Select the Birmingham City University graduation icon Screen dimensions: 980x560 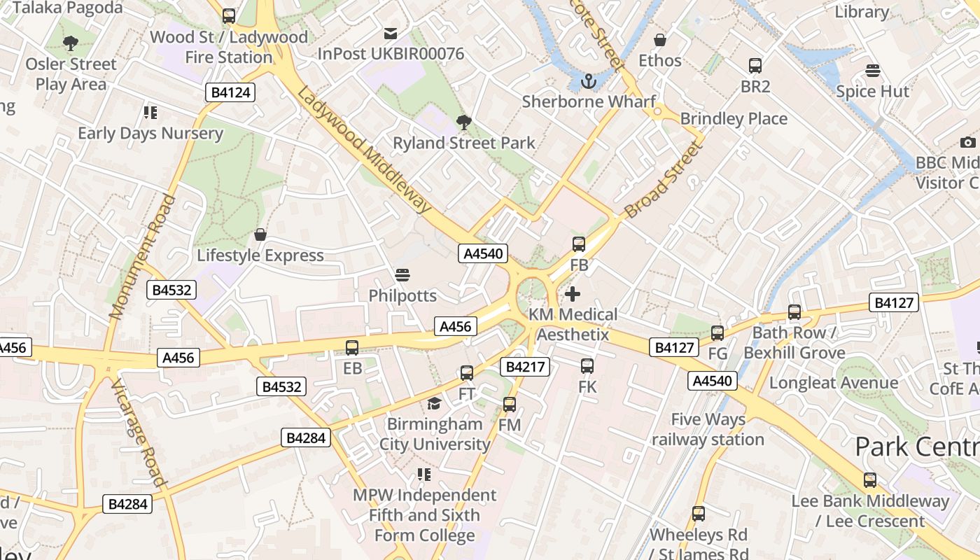[x=434, y=404]
